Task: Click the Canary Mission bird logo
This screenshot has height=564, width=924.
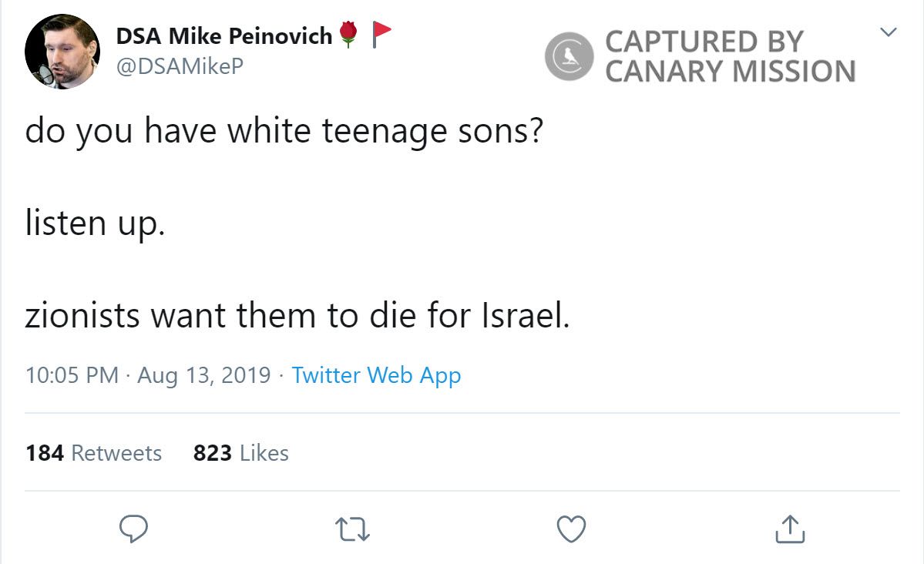Action: point(570,56)
